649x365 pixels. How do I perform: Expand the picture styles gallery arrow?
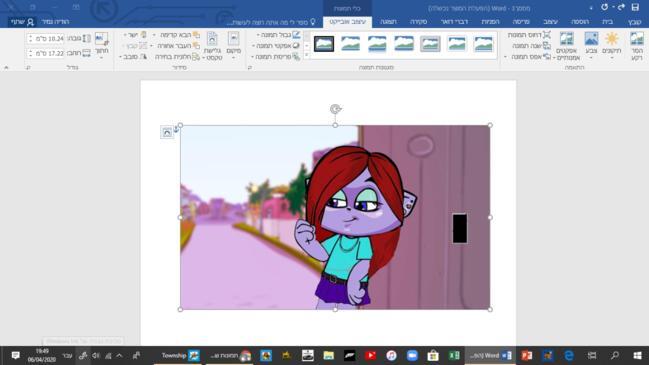coord(307,56)
